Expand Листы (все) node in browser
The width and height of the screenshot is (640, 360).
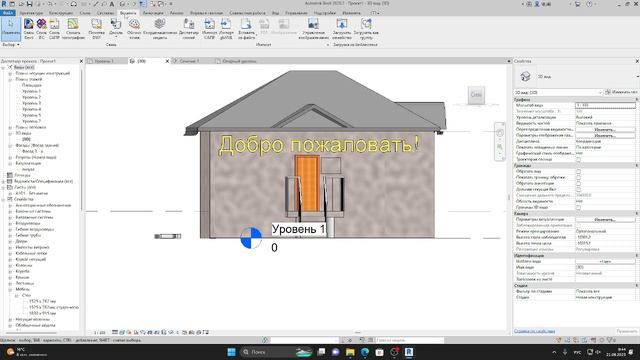point(4,187)
